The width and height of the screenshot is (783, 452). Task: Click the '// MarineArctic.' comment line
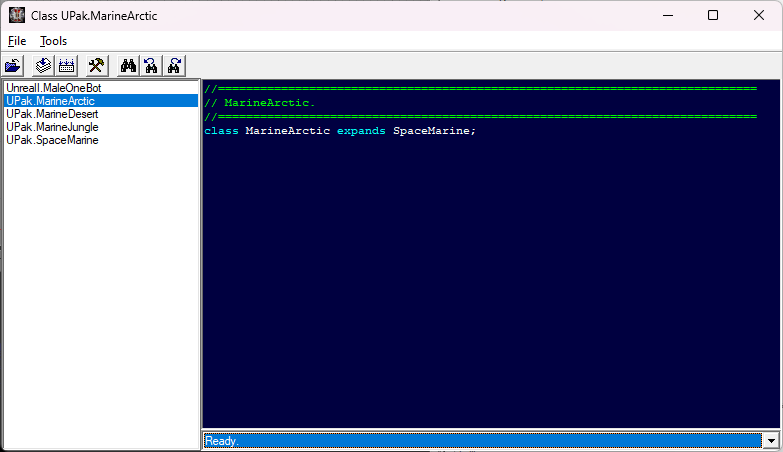(x=260, y=103)
